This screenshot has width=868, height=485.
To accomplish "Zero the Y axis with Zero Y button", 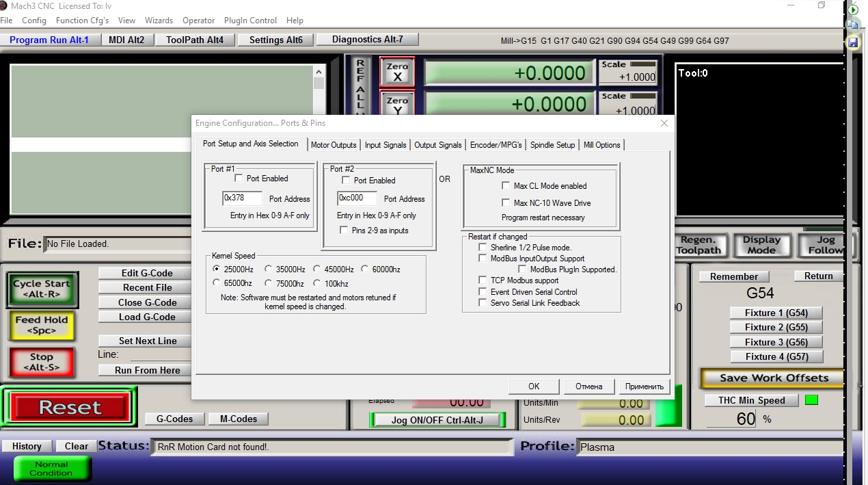I will [397, 104].
